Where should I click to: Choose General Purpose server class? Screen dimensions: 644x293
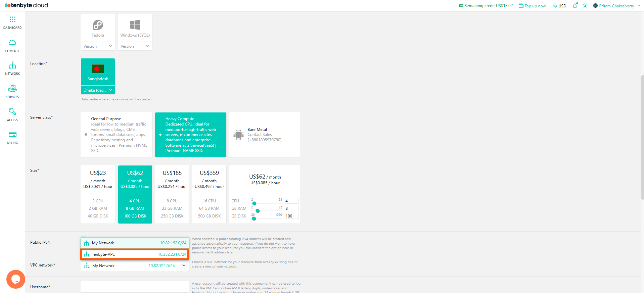(x=116, y=135)
